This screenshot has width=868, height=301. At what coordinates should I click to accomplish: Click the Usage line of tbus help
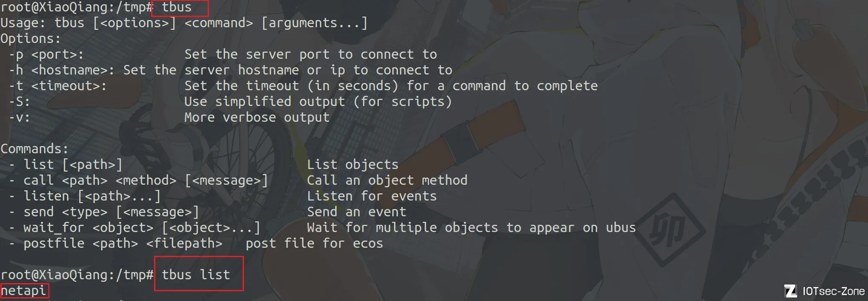tap(183, 23)
